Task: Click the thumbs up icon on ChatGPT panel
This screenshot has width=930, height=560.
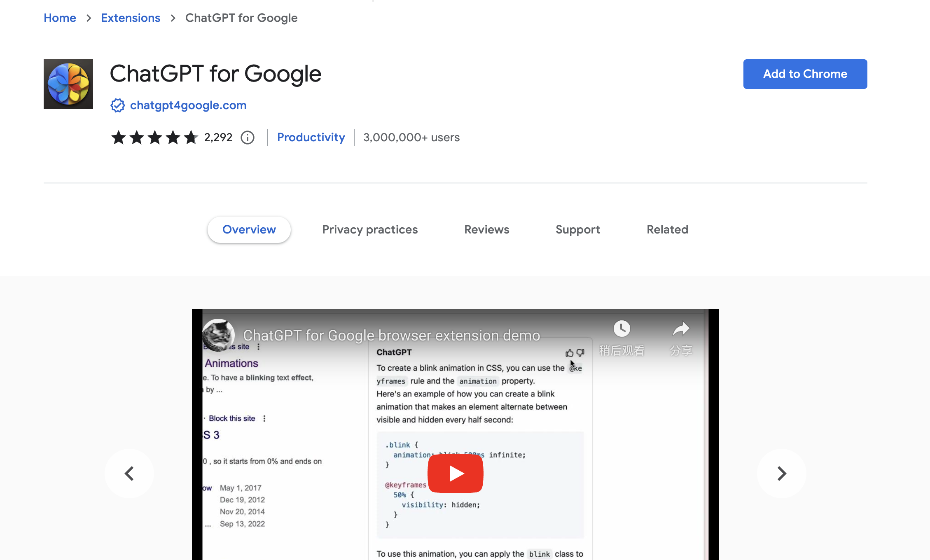Action: [569, 352]
